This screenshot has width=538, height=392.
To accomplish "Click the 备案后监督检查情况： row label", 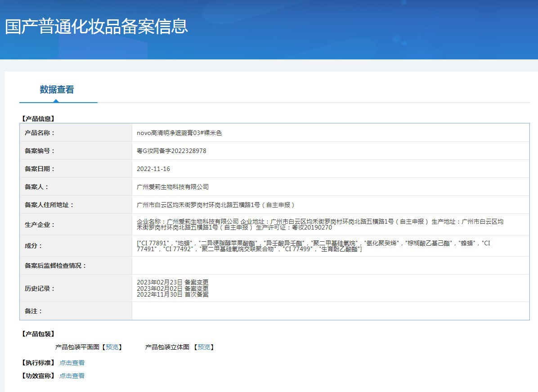I will pos(55,266).
